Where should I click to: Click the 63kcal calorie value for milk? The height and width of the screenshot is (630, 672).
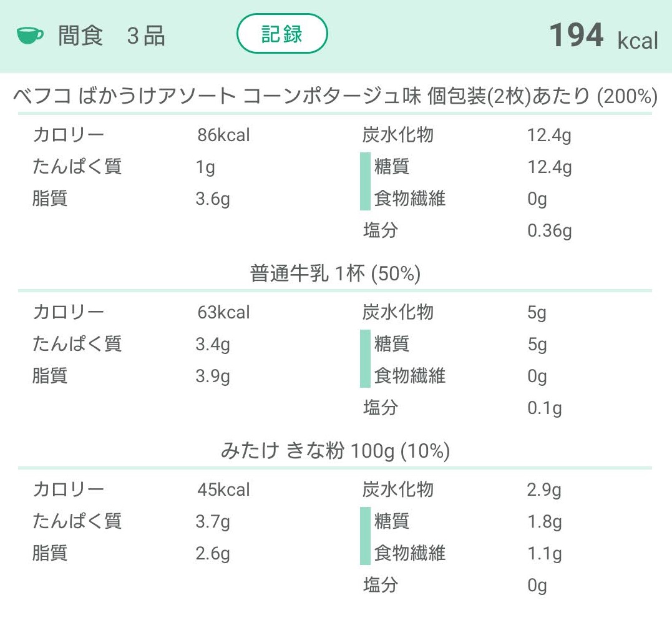223,312
